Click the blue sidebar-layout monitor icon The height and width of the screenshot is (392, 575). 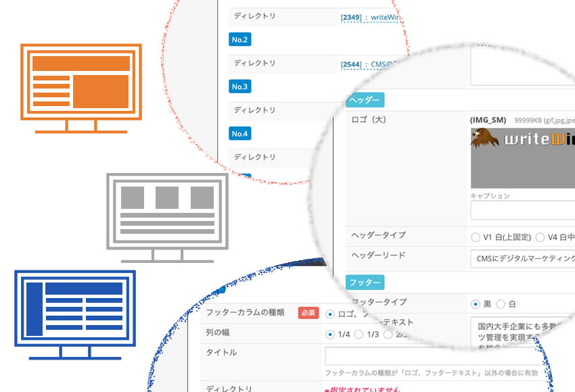point(75,315)
